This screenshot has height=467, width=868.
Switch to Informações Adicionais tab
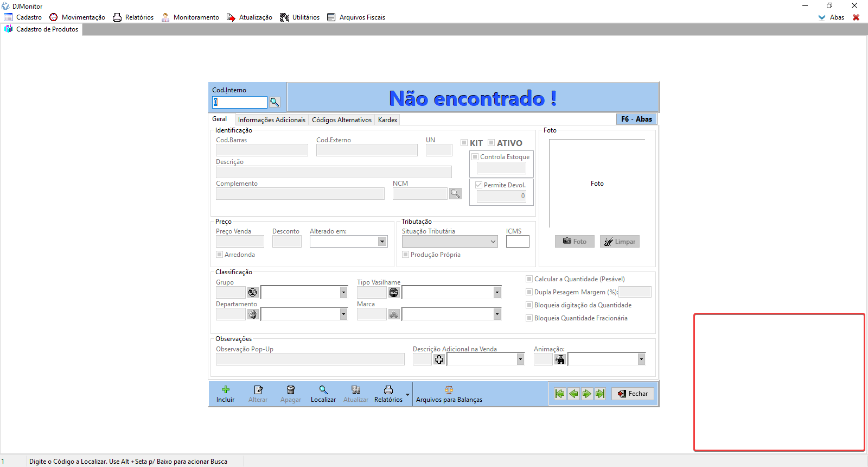[x=271, y=120]
